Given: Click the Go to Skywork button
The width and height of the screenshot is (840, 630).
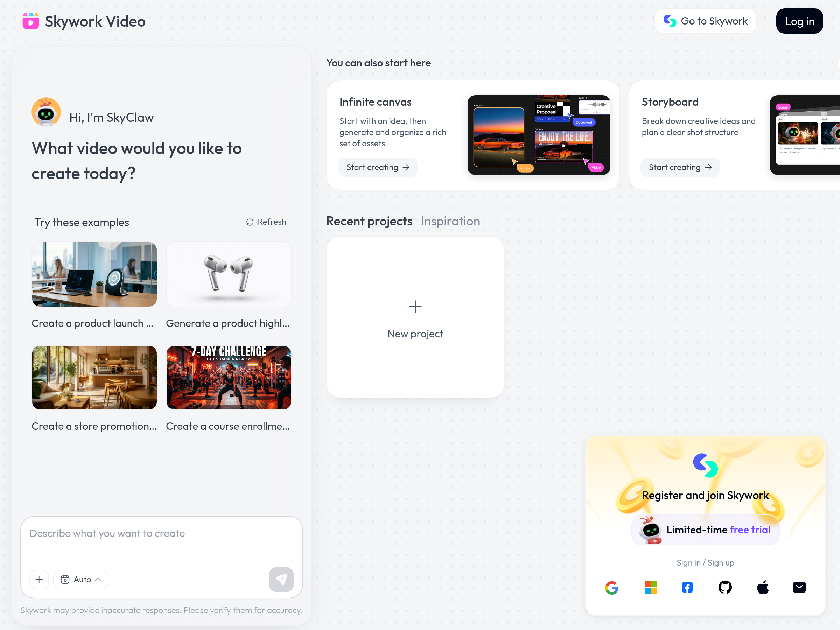Looking at the screenshot, I should [706, 21].
